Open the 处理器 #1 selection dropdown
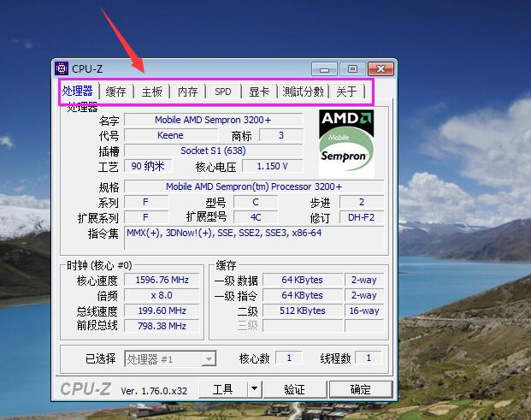The height and width of the screenshot is (420, 531). click(x=170, y=358)
